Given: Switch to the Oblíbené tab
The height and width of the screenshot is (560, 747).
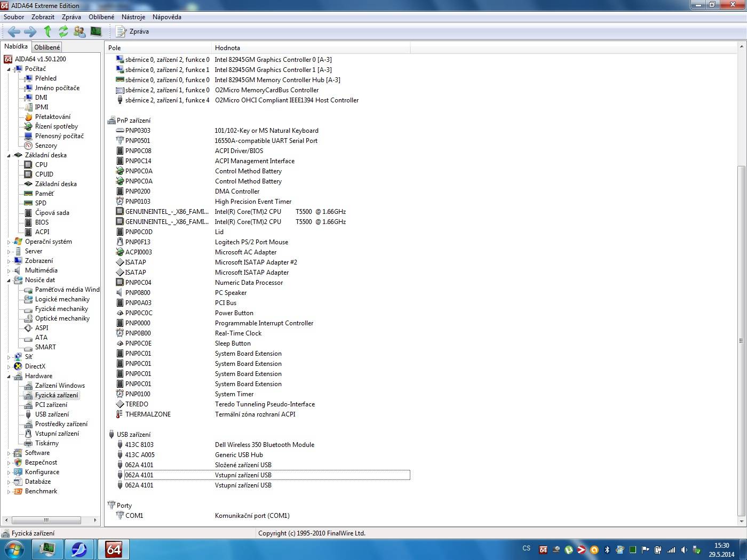Looking at the screenshot, I should point(47,47).
